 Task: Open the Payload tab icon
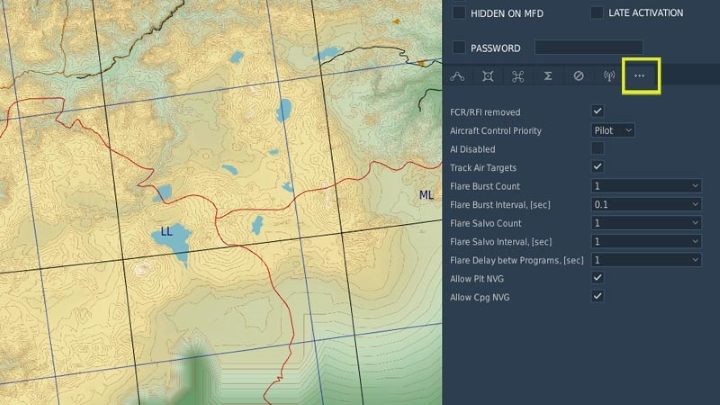487,76
